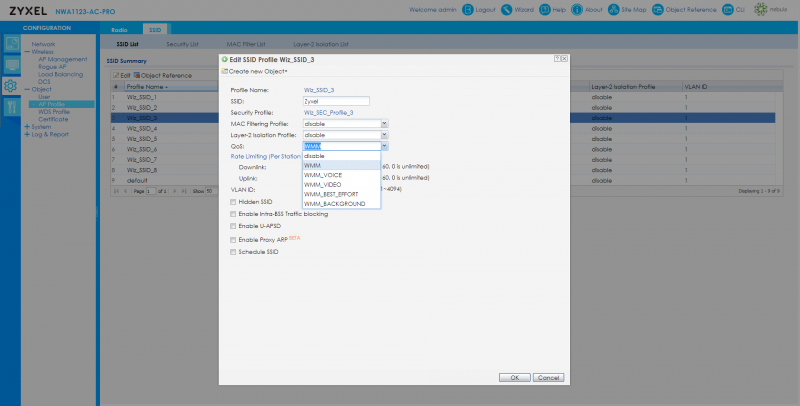Screen dimensions: 800x406
Task: Collapse the Object tree node
Action: [x=27, y=89]
